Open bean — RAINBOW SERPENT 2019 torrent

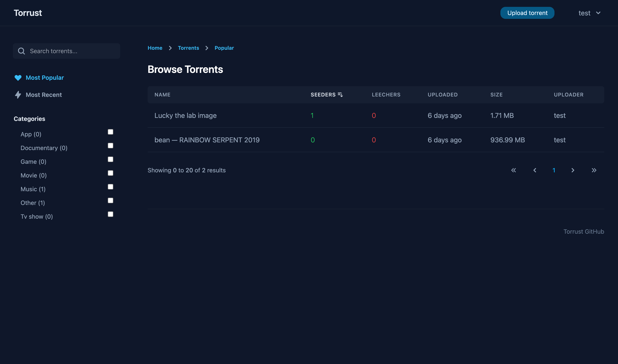207,140
